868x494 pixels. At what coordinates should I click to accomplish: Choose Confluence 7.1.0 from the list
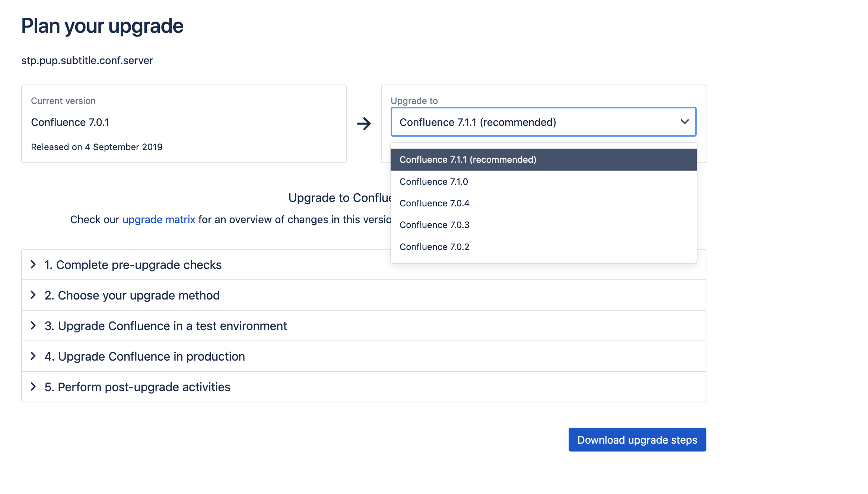[x=434, y=181]
